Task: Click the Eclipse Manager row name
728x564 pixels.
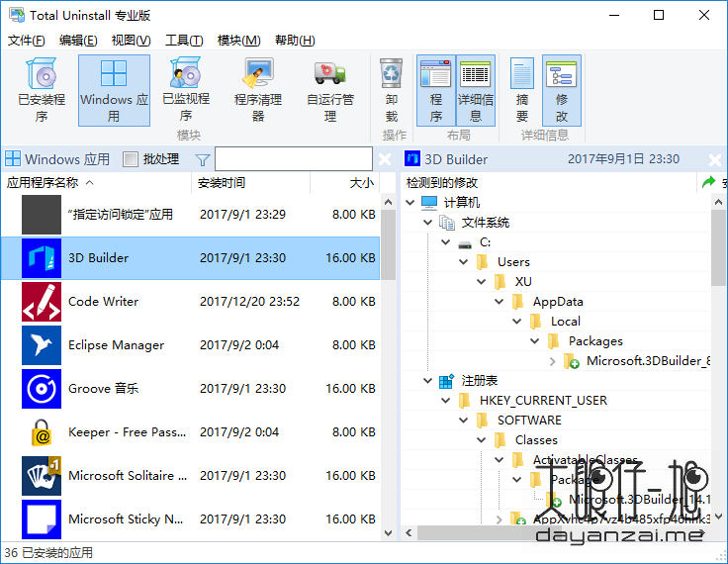Action: tap(116, 345)
